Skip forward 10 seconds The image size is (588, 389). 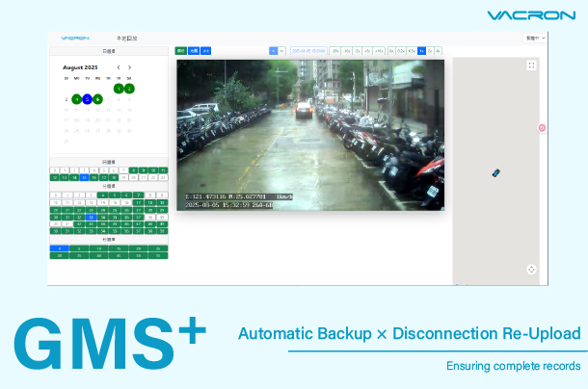(379, 51)
